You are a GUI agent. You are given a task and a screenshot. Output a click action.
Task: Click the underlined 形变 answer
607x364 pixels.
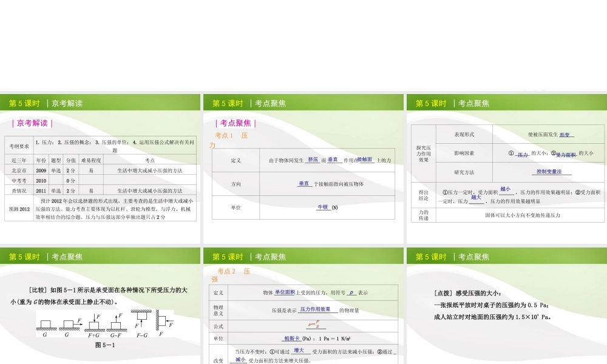pos(565,135)
